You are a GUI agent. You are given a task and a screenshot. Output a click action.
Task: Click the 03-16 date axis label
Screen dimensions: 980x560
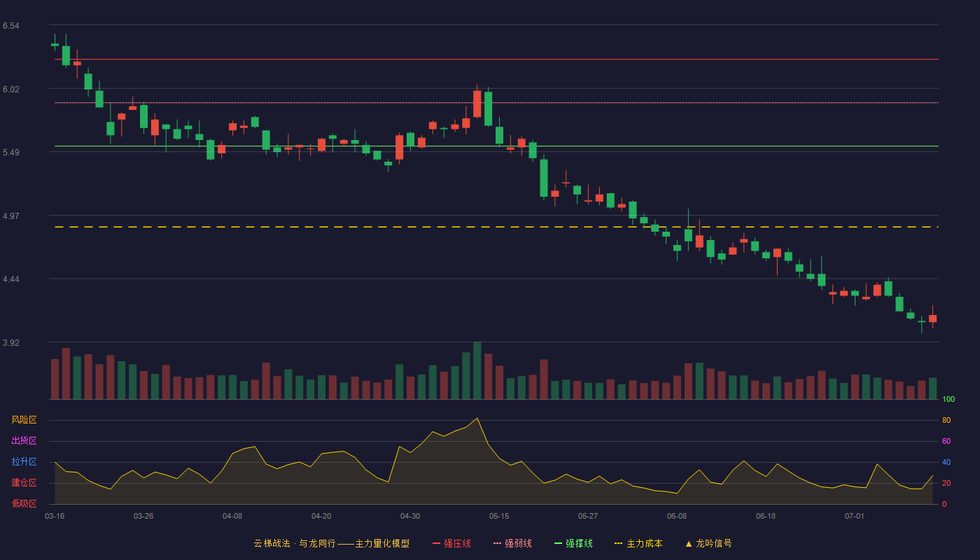55,516
